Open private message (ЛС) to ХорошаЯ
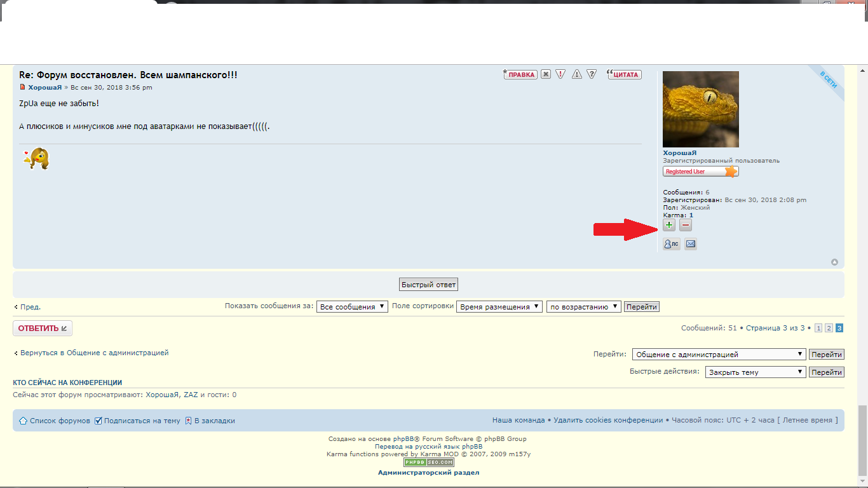868x488 pixels. [x=671, y=244]
